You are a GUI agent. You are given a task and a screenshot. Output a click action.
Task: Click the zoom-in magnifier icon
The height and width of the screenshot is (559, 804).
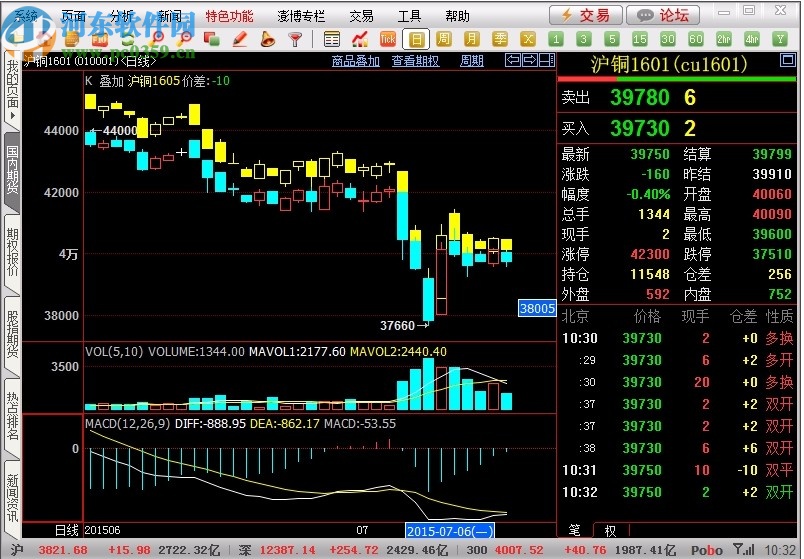pyautogui.click(x=158, y=39)
